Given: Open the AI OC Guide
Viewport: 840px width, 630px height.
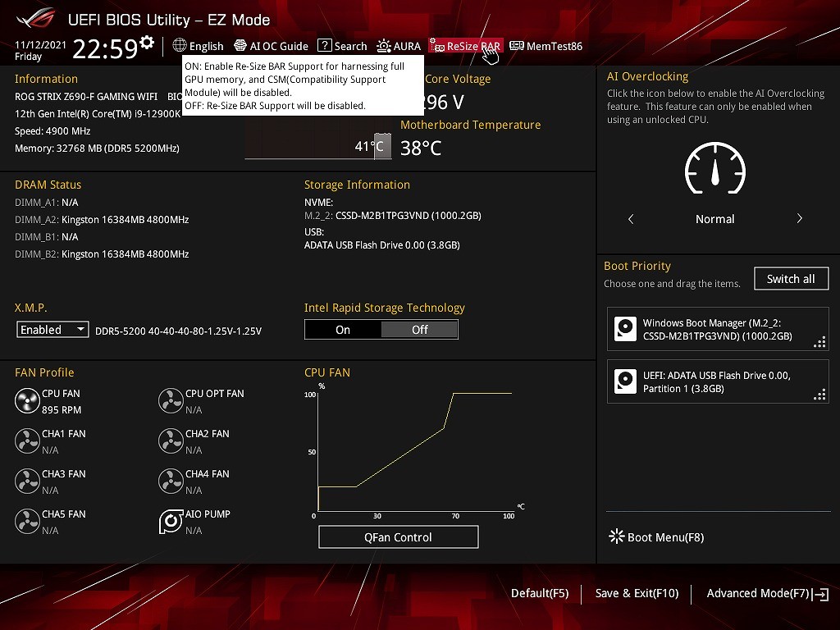Looking at the screenshot, I should coord(271,46).
